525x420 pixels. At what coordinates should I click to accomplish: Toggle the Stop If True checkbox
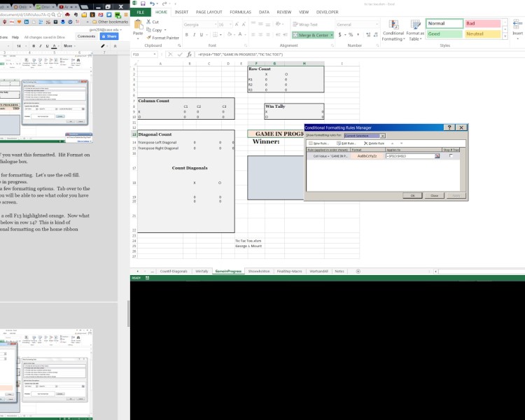coord(451,156)
